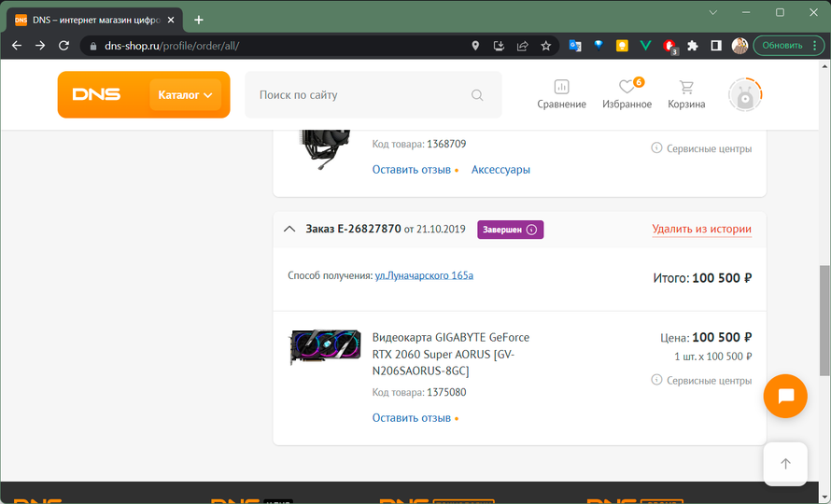Go forward in browser history
The width and height of the screenshot is (831, 504).
[x=40, y=46]
